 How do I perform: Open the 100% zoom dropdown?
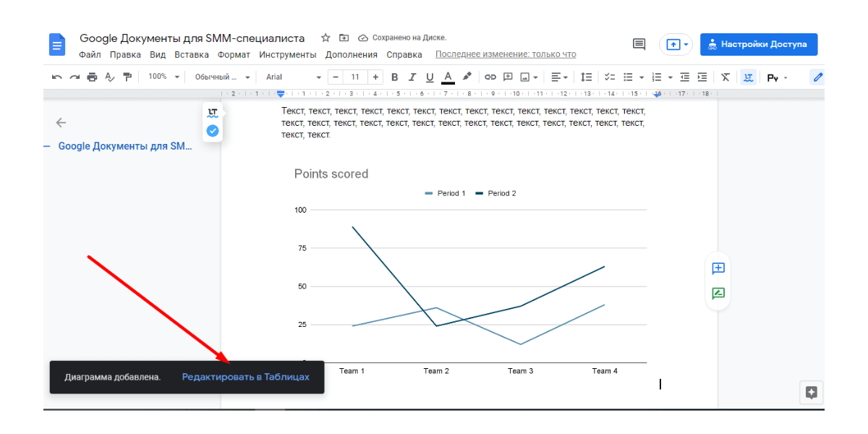163,77
